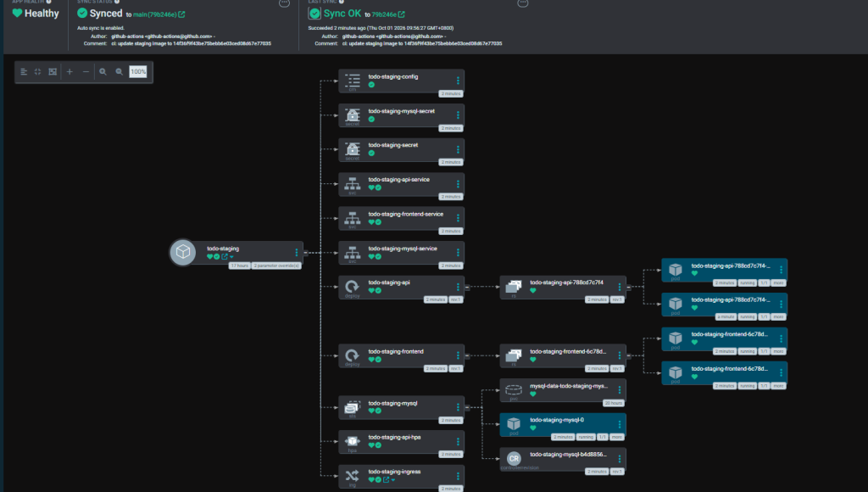Click the zoom-out magnifier icon
Viewport: 868px width, 492px height.
tap(119, 71)
